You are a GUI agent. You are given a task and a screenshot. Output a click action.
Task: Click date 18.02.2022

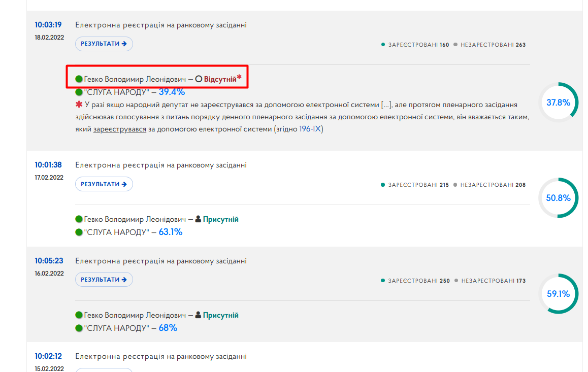49,38
